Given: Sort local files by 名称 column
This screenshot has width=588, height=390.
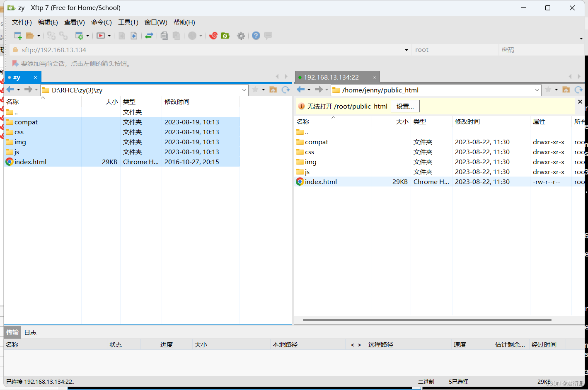Looking at the screenshot, I should click(43, 102).
